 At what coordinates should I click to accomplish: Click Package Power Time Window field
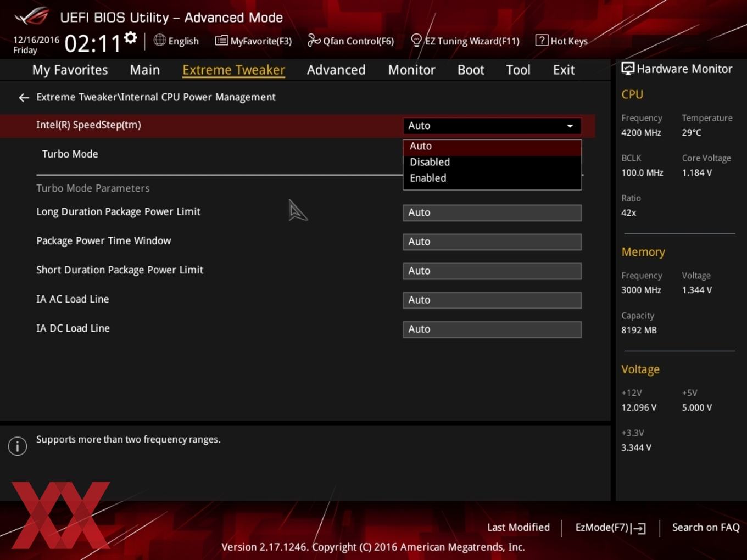pos(492,242)
